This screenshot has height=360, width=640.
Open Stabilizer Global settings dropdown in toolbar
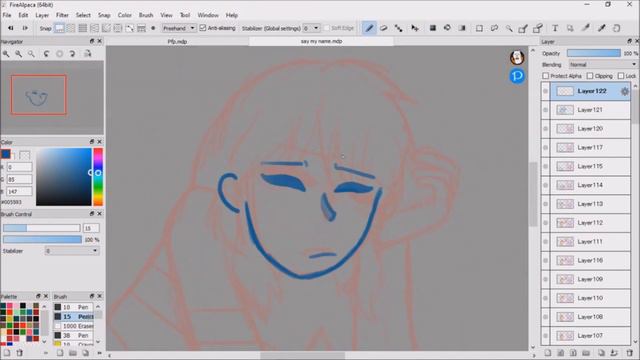pyautogui.click(x=311, y=28)
